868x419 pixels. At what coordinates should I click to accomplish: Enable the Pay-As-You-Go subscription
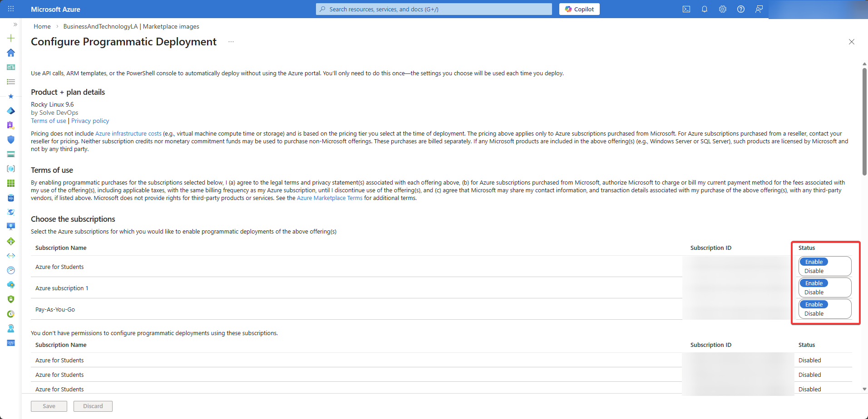coord(814,304)
